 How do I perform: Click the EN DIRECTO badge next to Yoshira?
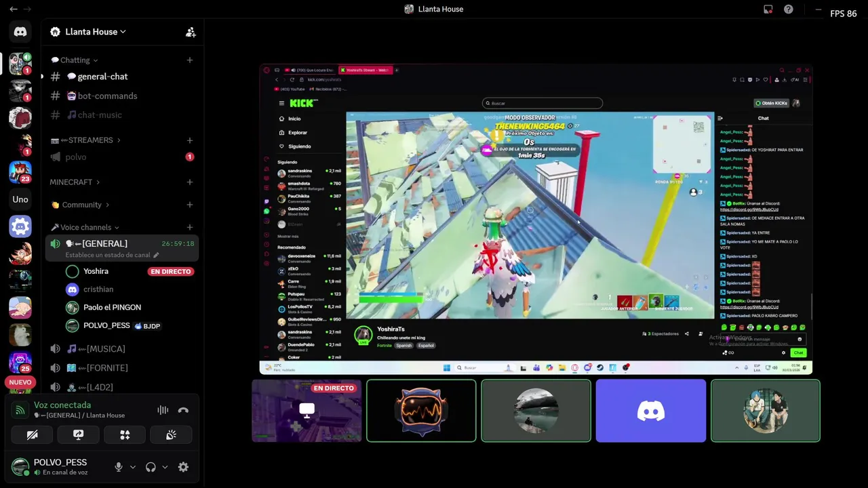coord(171,271)
